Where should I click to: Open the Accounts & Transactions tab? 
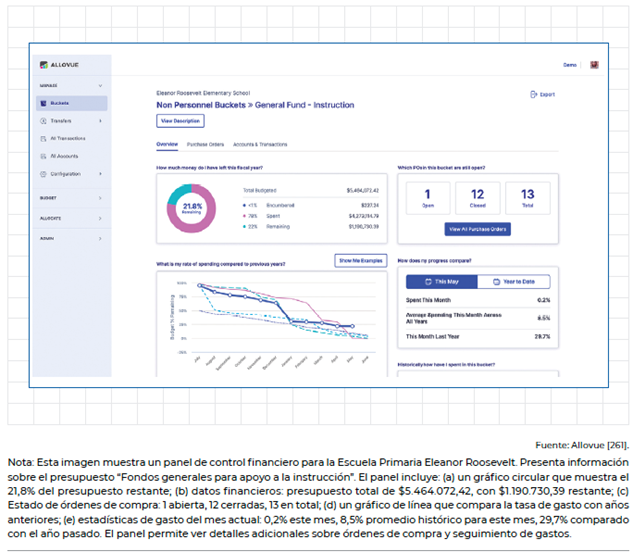coord(259,144)
